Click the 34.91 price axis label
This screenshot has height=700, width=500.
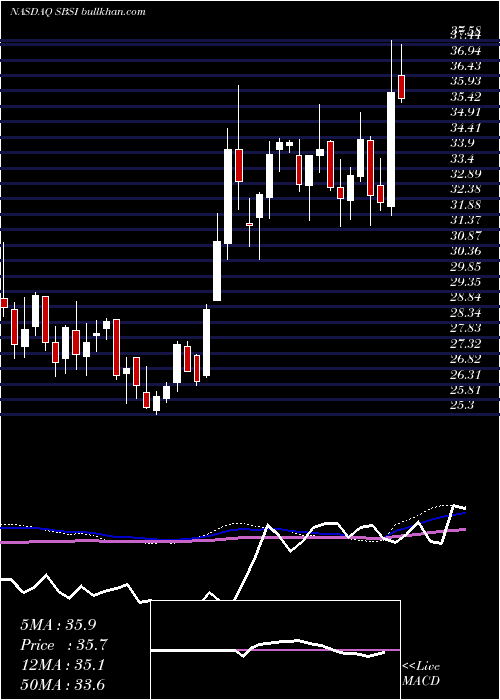point(465,112)
